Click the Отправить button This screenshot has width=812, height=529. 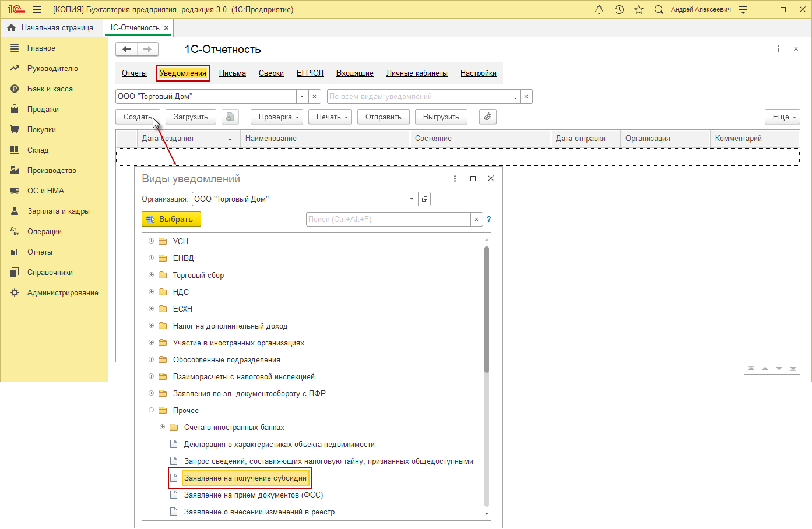pos(383,117)
